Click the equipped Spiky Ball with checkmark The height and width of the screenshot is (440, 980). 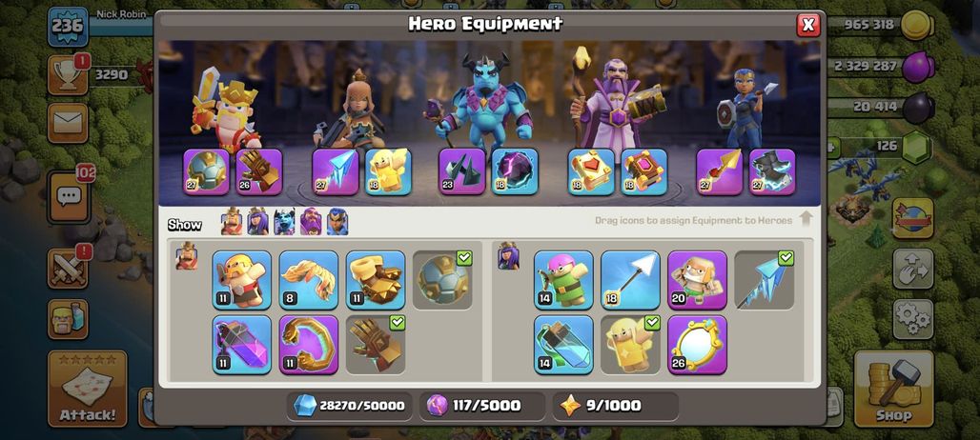442,280
